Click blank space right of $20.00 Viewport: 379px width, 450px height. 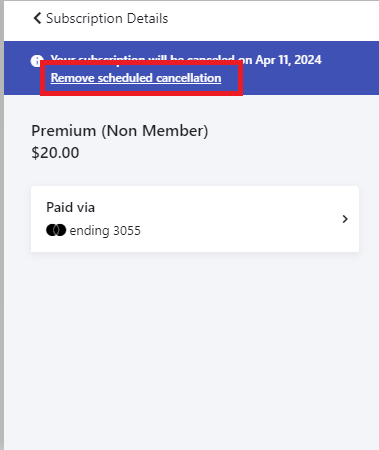pos(217,153)
